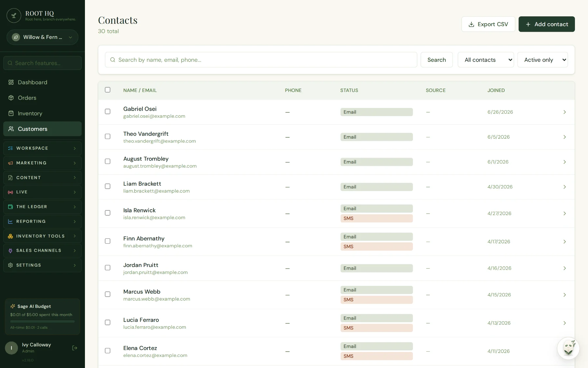Open the Sage assistant chat bubble
The image size is (588, 368).
[x=568, y=348]
